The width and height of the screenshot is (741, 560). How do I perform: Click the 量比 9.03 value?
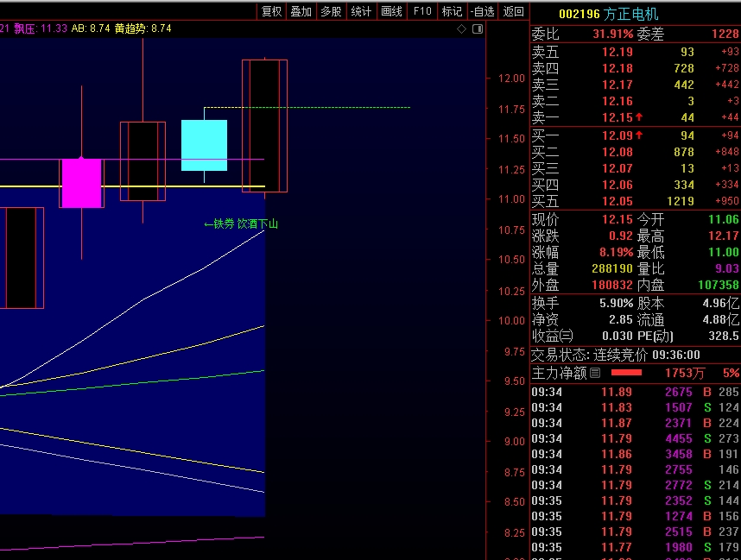coord(727,268)
